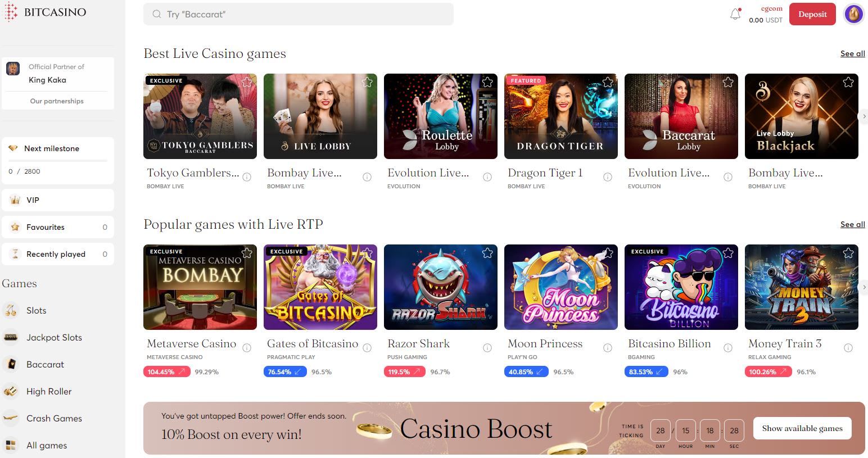
Task: Toggle favourite star on Moon Princess
Action: tap(608, 253)
